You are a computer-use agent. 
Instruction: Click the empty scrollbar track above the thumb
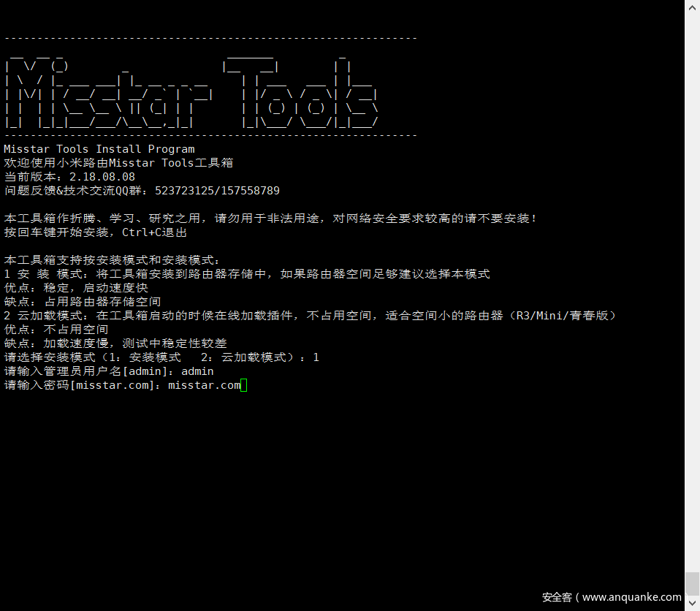point(692,292)
